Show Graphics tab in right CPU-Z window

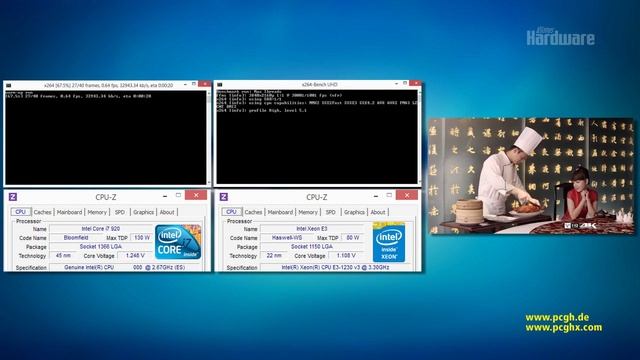[355, 212]
